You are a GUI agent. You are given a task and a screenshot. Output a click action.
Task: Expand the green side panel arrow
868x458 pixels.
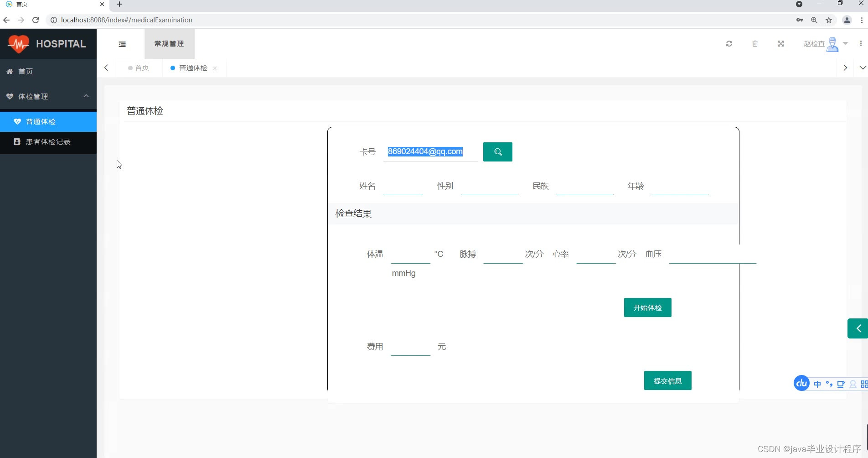pos(858,328)
